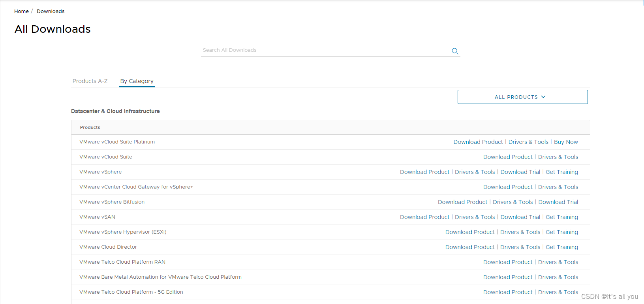644x304 pixels.
Task: Download Product for vSphere Bitfusion
Action: point(462,202)
